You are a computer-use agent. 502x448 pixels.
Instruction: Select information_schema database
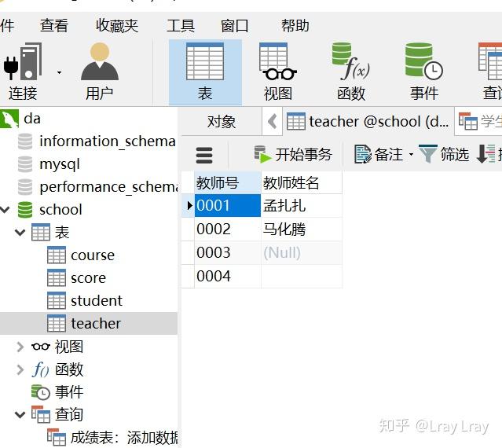[x=108, y=141]
